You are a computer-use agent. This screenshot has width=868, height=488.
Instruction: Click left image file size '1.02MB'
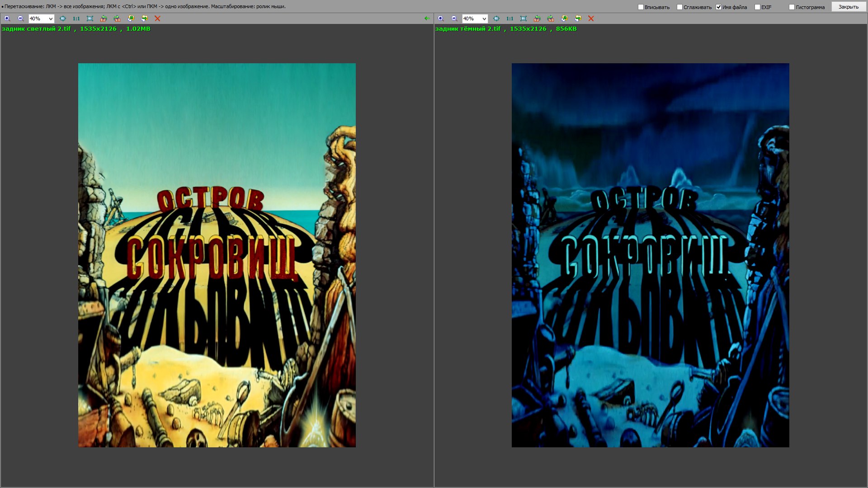[x=138, y=28]
